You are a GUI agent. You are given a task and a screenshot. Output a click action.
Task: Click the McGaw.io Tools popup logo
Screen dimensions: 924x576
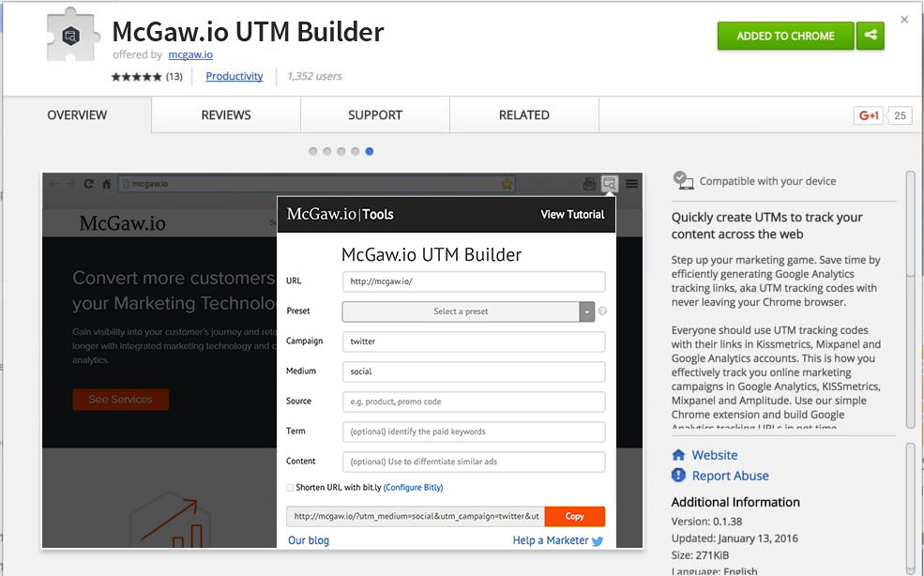[x=340, y=214]
